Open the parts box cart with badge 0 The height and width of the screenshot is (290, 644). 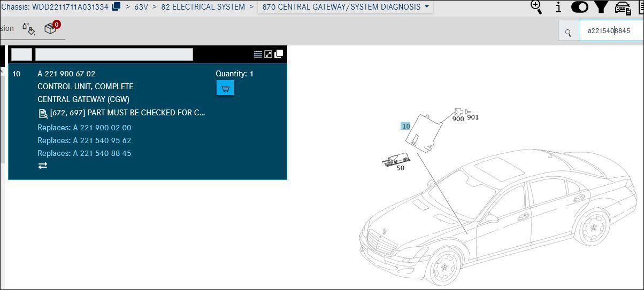point(52,28)
